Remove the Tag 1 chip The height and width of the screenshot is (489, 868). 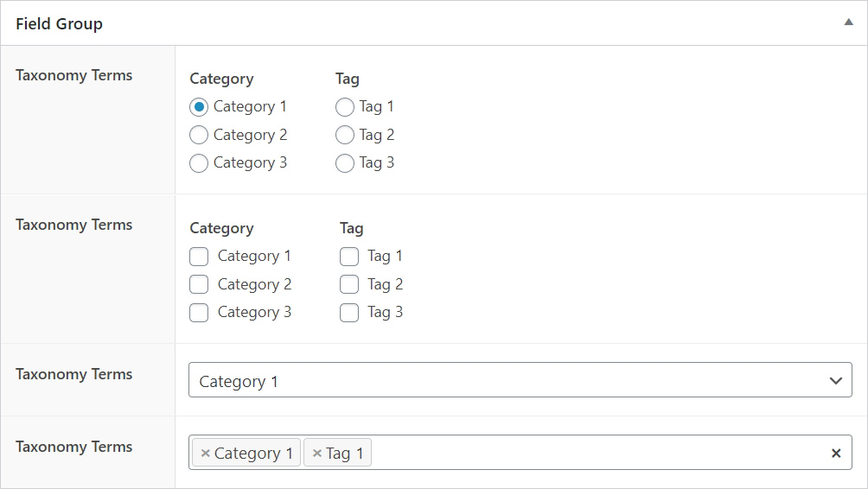click(317, 454)
